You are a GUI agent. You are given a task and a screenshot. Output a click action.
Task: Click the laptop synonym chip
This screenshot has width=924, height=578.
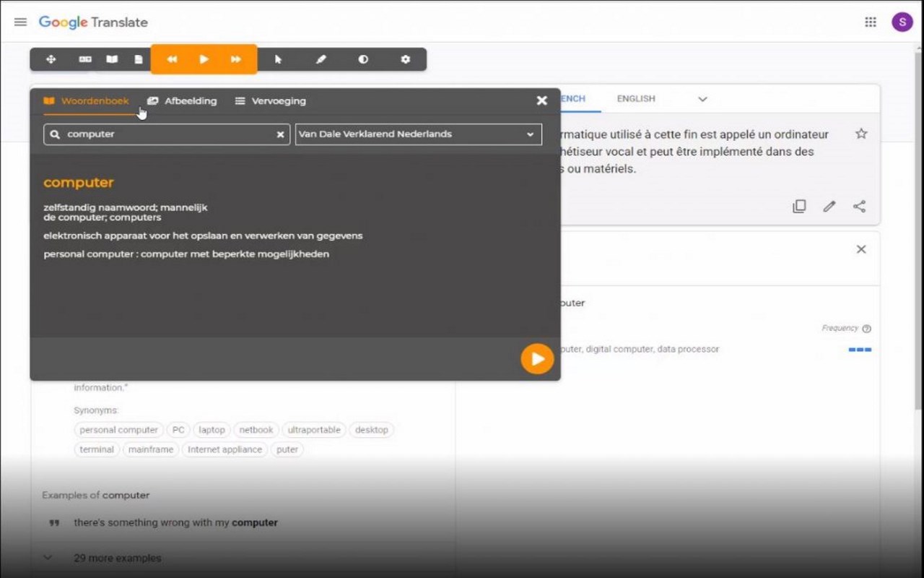[x=212, y=430]
